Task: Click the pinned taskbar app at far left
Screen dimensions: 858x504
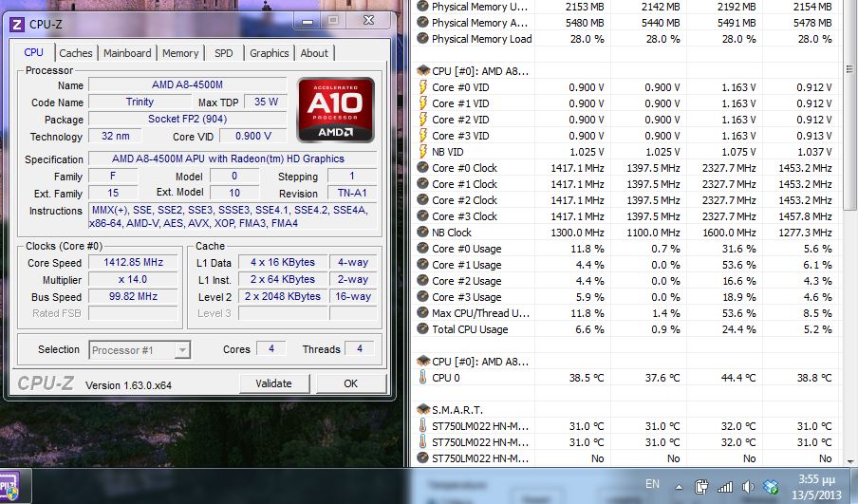Action: (10, 486)
